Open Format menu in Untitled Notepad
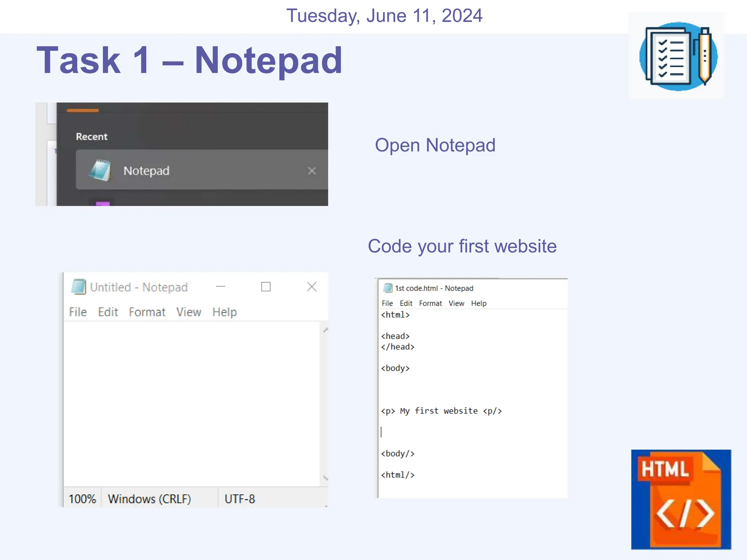747x560 pixels. pyautogui.click(x=147, y=312)
